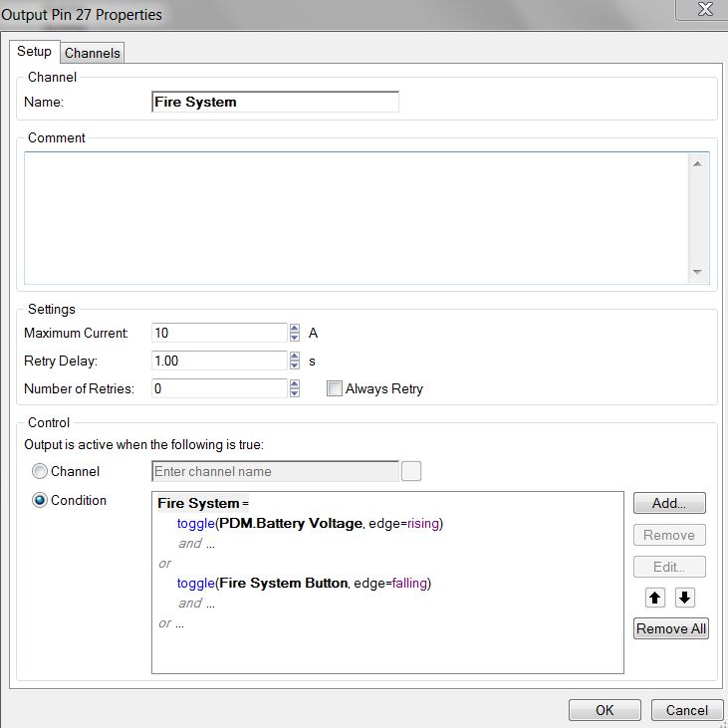This screenshot has height=728, width=728.
Task: Select the toggle PDM.Battery Voltage rising condition line
Action: [x=309, y=523]
